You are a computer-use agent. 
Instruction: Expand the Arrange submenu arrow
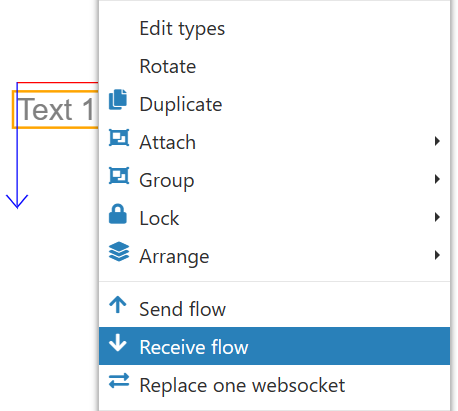(x=437, y=255)
